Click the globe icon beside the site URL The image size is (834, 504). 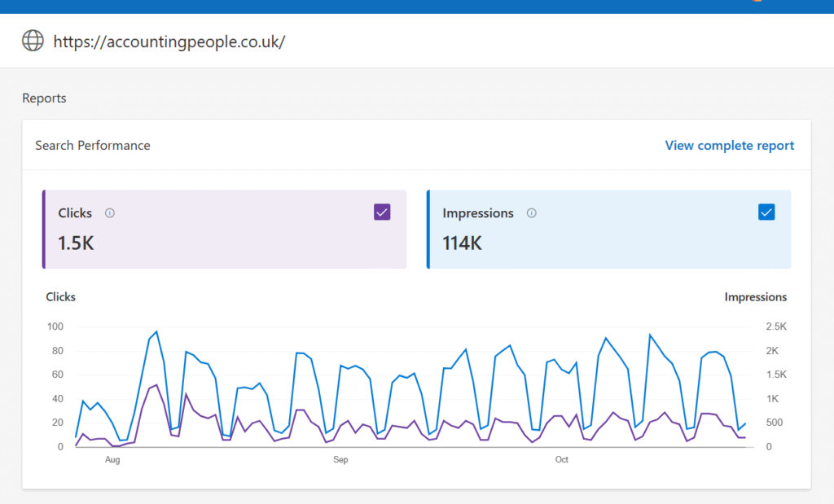33,41
